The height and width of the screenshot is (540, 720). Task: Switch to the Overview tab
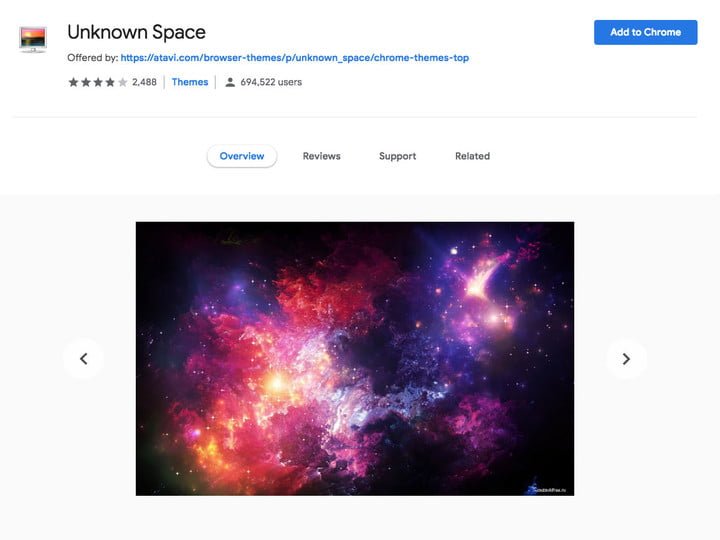[242, 156]
